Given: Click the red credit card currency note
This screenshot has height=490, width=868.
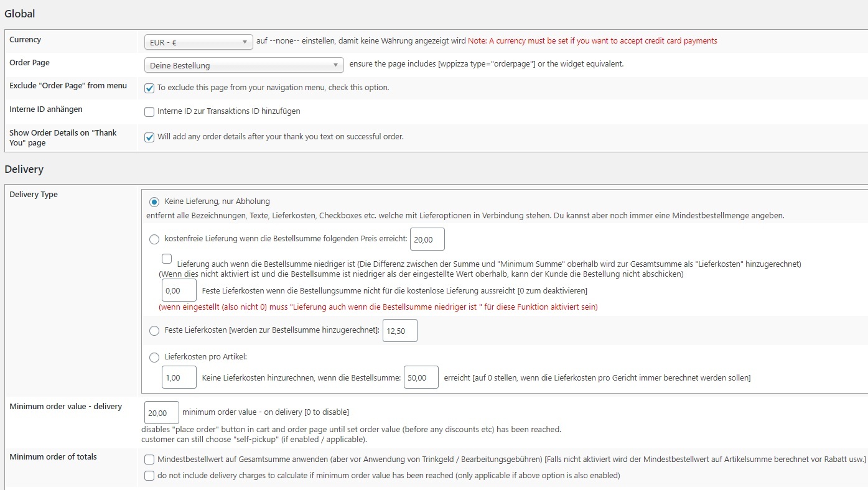Looking at the screenshot, I should 592,41.
